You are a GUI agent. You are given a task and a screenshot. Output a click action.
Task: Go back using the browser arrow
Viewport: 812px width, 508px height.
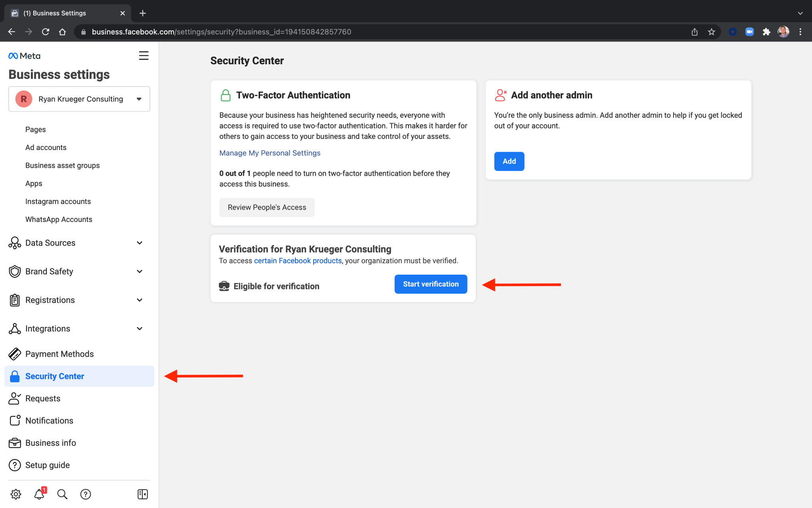pos(11,32)
